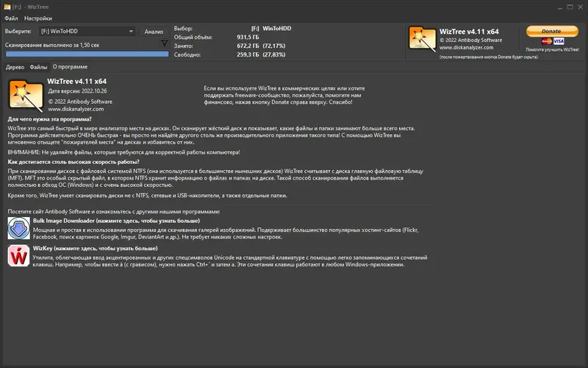The width and height of the screenshot is (588, 368).
Task: Open www.diskanalyzer.com link in header
Action: 466,48
